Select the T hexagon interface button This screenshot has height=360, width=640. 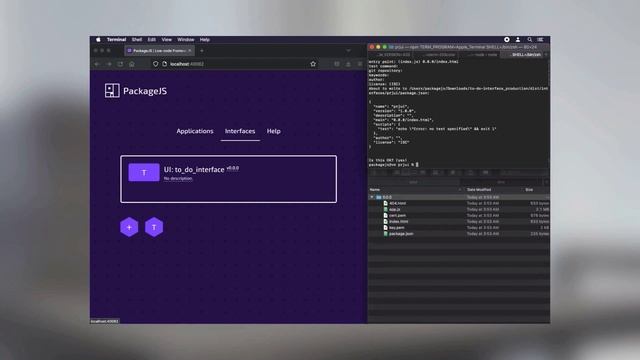tap(154, 227)
